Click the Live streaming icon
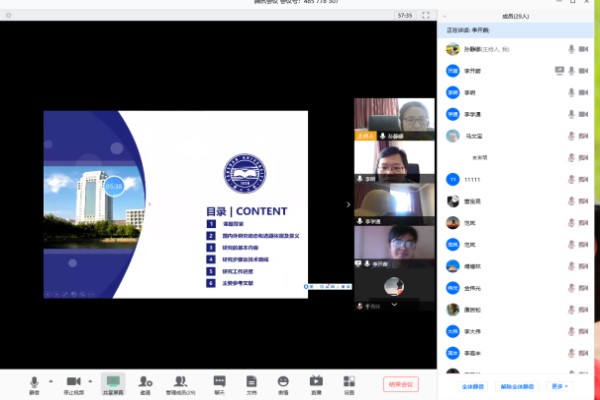This screenshot has width=600, height=400. pyautogui.click(x=316, y=384)
